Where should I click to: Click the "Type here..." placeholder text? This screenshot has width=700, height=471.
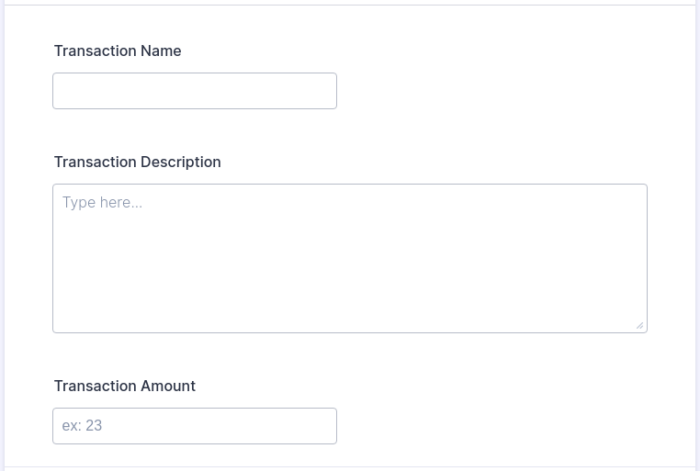pyautogui.click(x=102, y=203)
